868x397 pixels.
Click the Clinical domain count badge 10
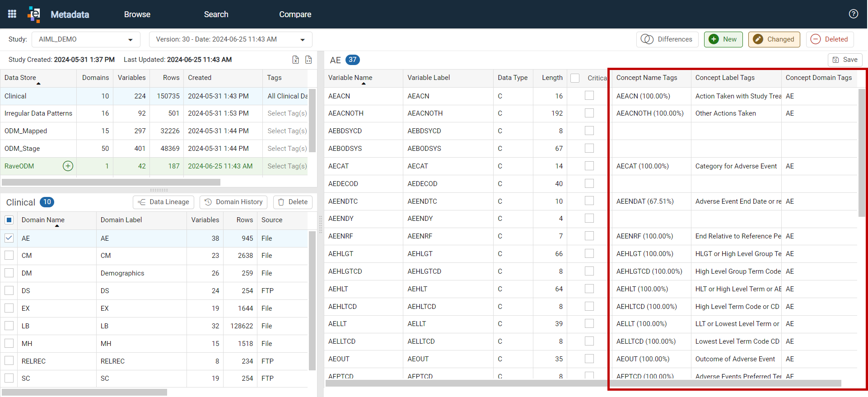pos(47,202)
